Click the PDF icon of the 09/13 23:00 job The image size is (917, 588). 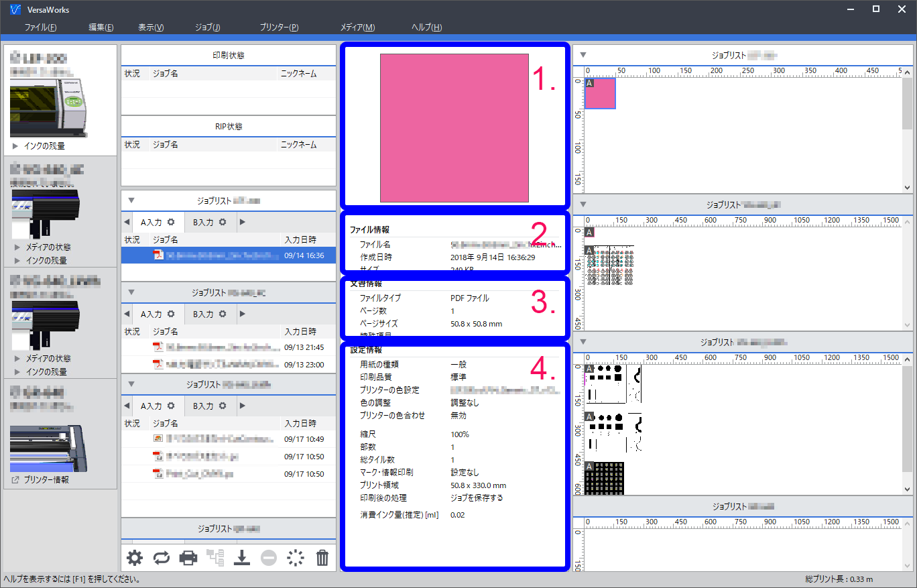[x=159, y=364]
